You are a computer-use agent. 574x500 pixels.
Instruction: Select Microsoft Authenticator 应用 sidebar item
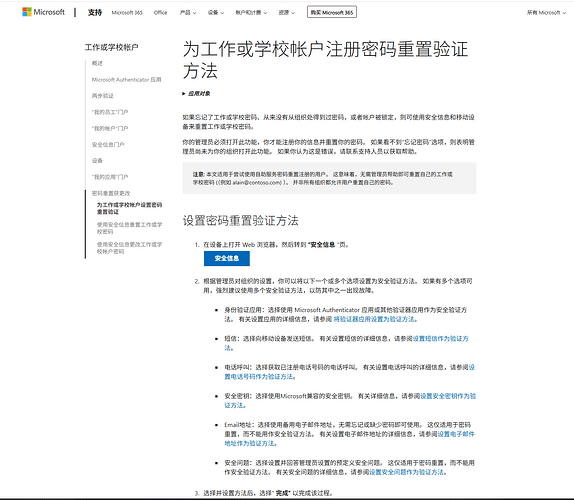126,79
